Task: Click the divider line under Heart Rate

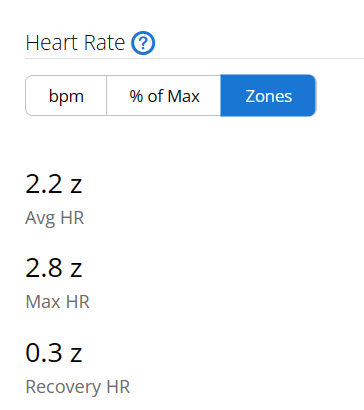Action: (x=194, y=58)
